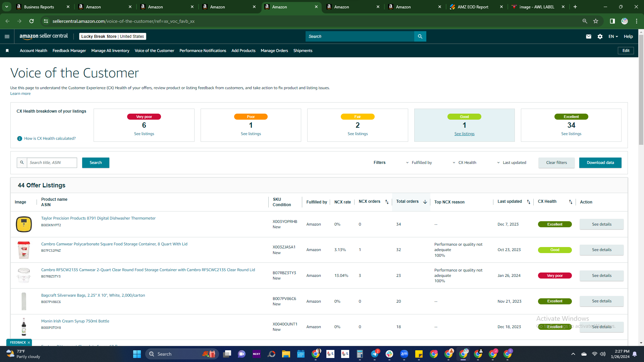The width and height of the screenshot is (644, 362).
Task: Go to Manage Orders
Action: click(274, 51)
